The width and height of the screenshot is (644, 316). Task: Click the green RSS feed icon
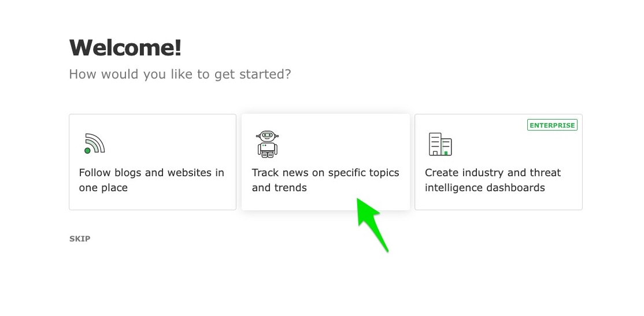[94, 143]
